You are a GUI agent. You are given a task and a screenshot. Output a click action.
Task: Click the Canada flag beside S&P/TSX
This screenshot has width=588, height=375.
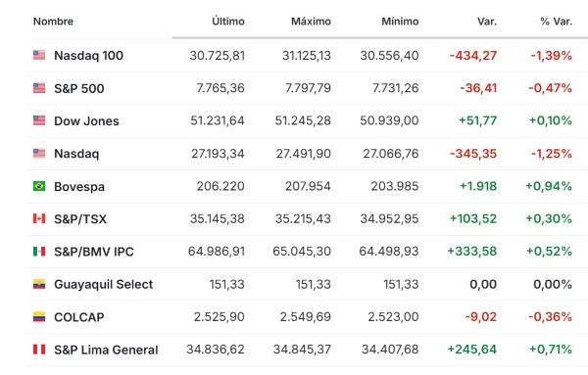pos(39,218)
